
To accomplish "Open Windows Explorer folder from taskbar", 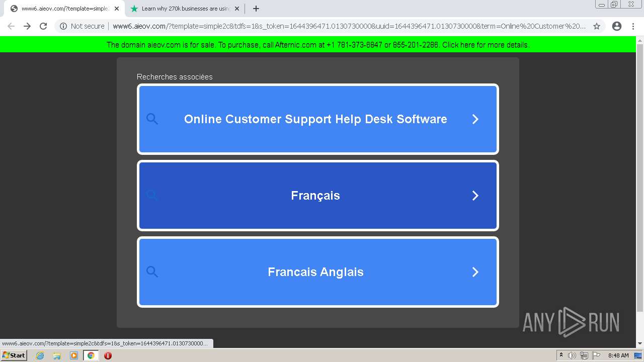I will 57,355.
